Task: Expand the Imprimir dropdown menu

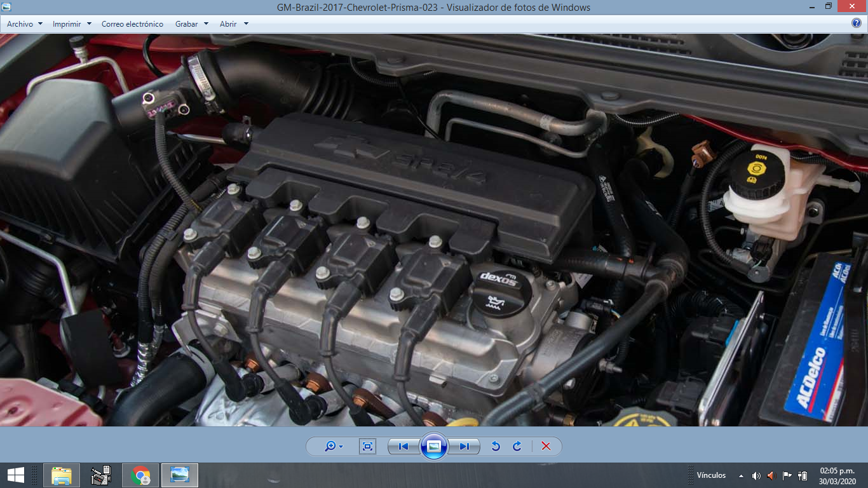Action: point(72,24)
